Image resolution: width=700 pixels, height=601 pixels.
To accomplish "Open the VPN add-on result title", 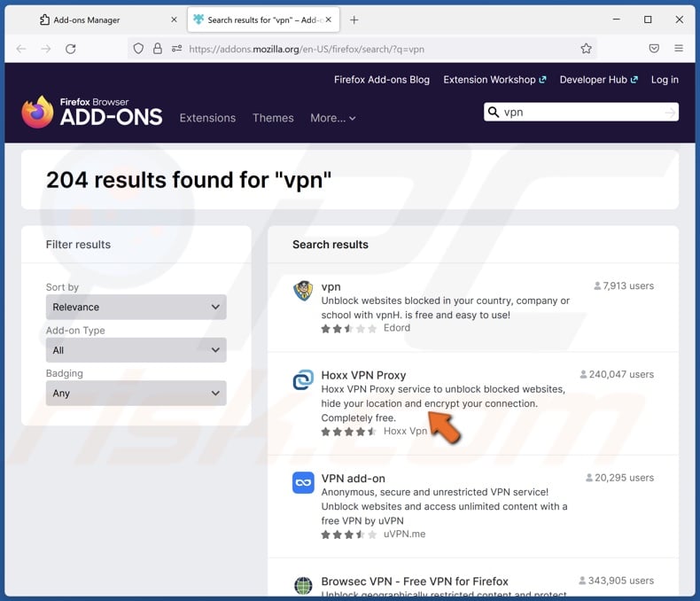I will point(354,478).
